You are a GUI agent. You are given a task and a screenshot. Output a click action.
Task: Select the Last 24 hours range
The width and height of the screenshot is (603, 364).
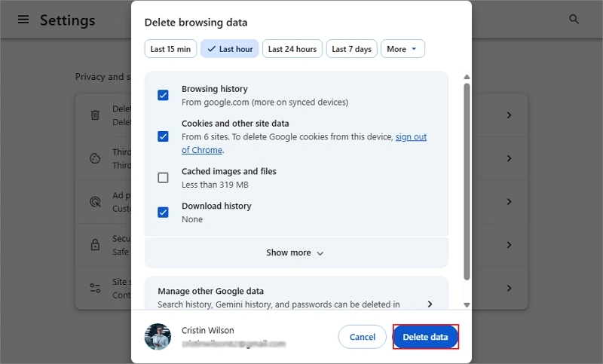coord(292,49)
